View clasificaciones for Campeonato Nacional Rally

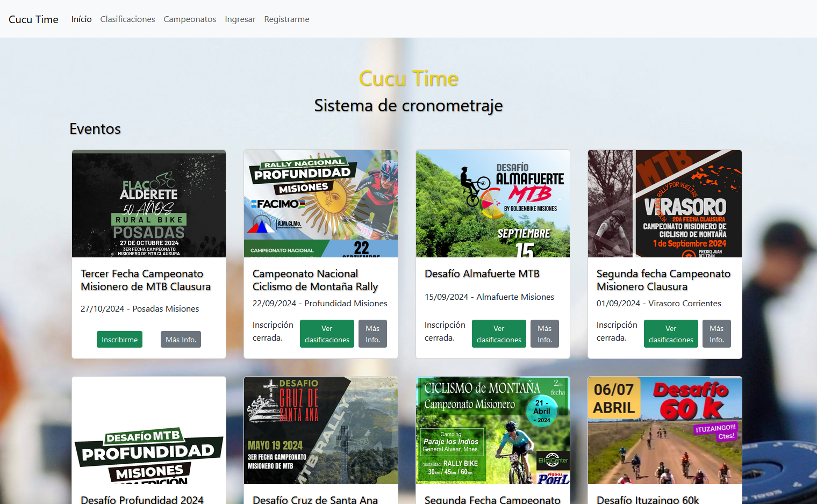point(327,334)
